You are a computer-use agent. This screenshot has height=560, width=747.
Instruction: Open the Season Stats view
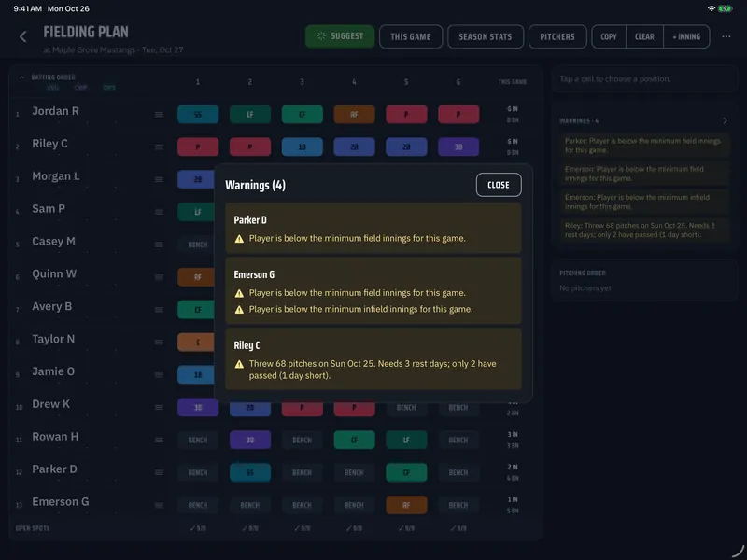coord(486,36)
